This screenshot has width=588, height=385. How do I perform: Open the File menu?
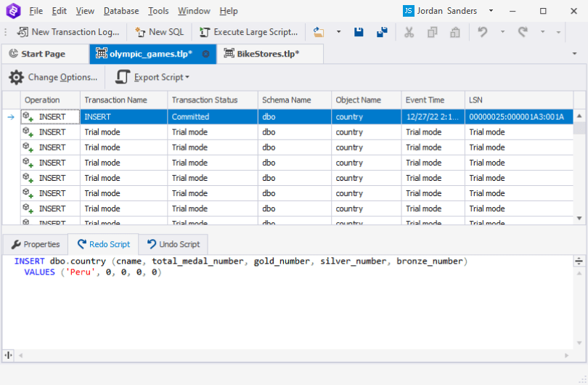coord(36,11)
